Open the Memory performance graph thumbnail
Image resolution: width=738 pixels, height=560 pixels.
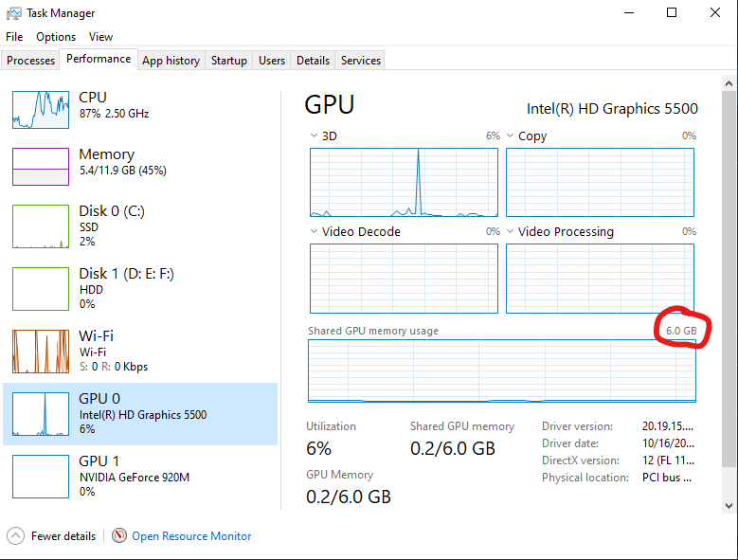(41, 167)
